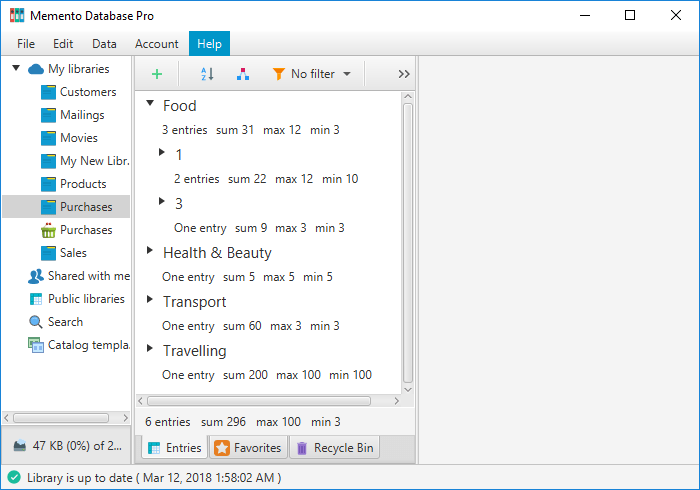Image resolution: width=700 pixels, height=490 pixels.
Task: Click the Travelling group title
Action: (194, 351)
